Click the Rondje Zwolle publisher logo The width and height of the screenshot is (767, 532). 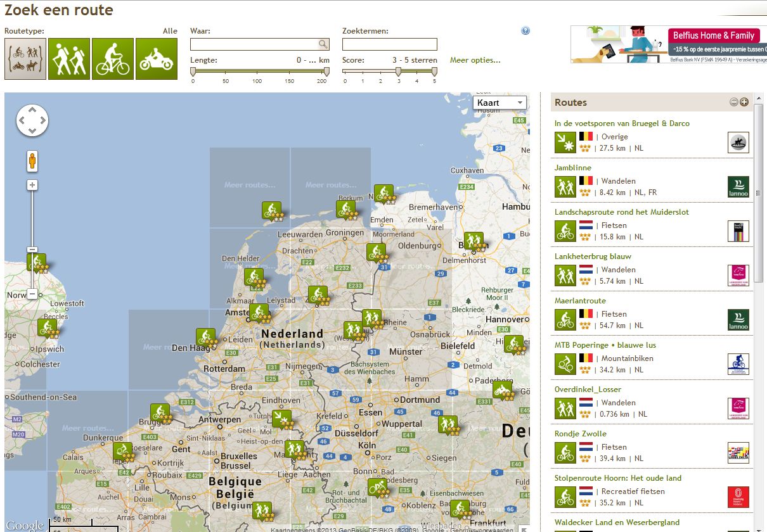[738, 453]
